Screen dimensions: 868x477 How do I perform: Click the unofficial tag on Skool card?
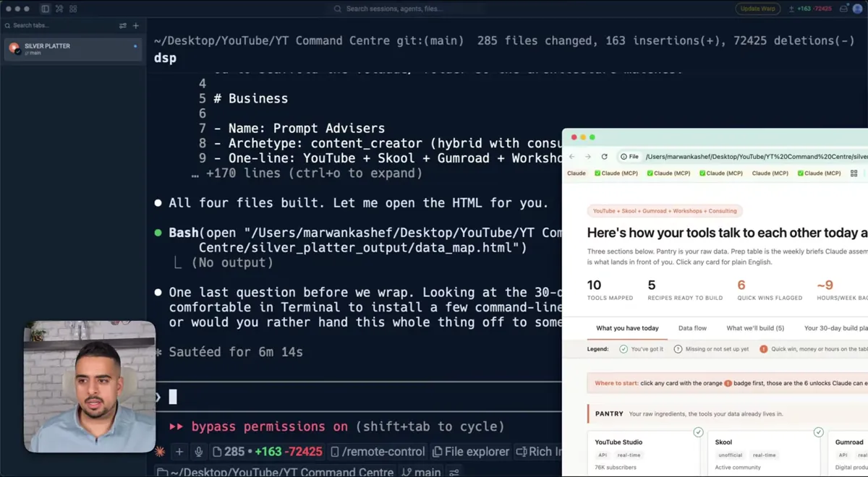click(731, 455)
